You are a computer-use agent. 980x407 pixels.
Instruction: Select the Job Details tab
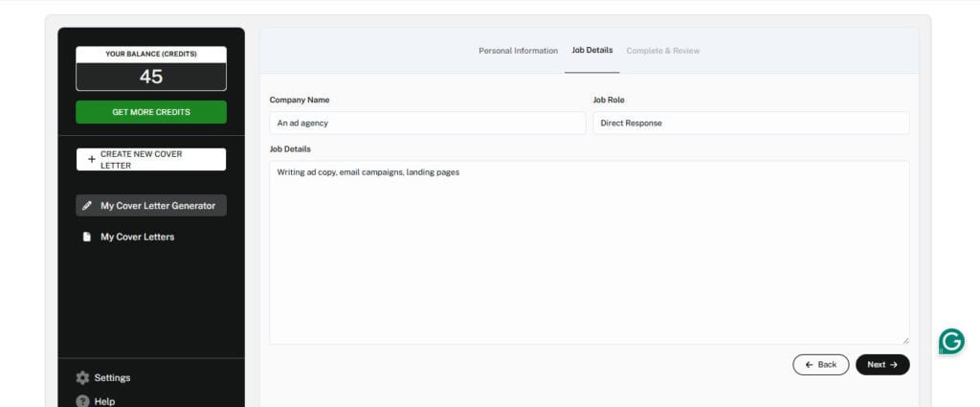click(591, 50)
